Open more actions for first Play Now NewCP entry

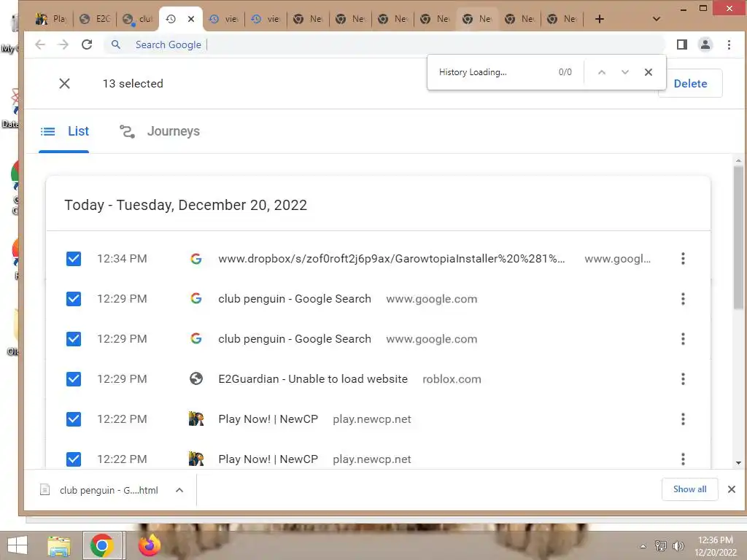click(683, 419)
